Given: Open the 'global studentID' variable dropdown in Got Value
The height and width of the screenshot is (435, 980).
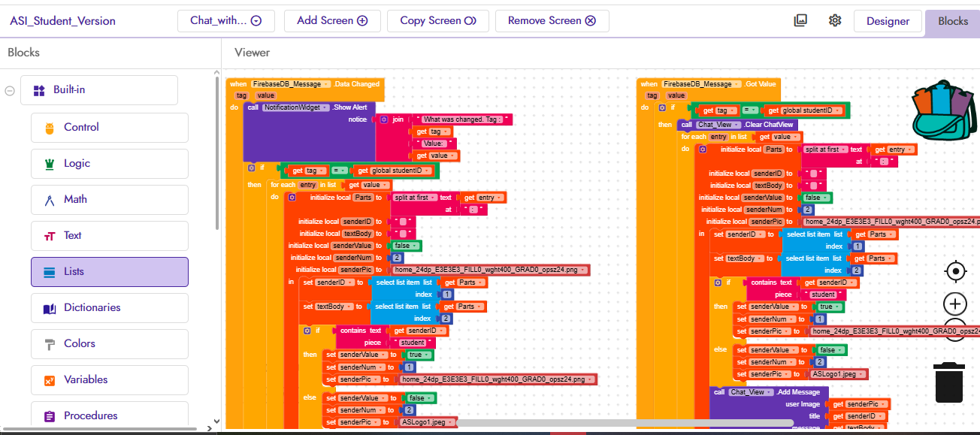Looking at the screenshot, I should pyautogui.click(x=837, y=110).
